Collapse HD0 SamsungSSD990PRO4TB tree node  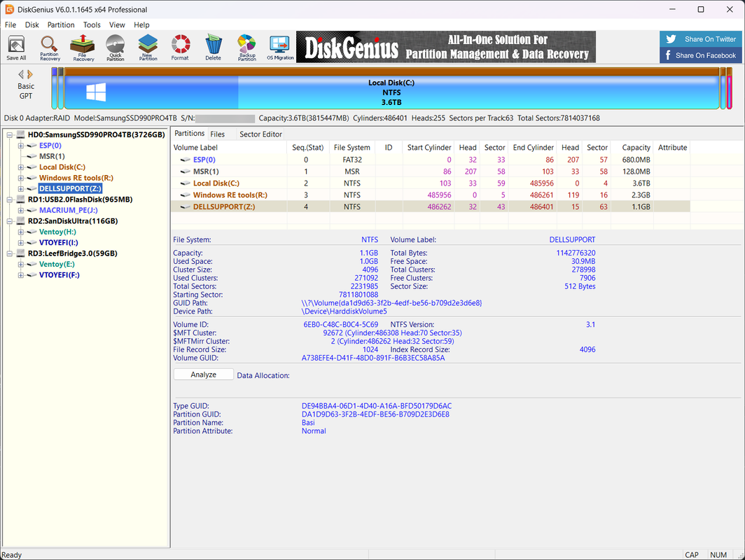(10, 135)
